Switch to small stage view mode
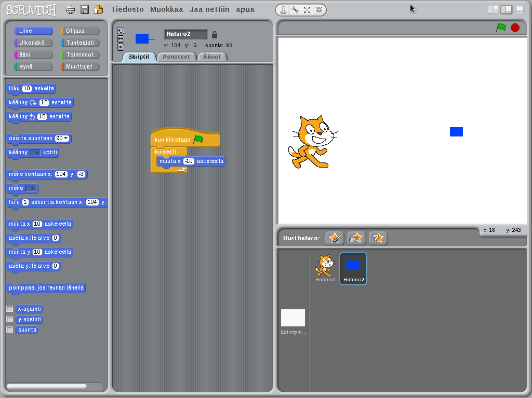Image resolution: width=532 pixels, height=398 pixels. (x=493, y=10)
